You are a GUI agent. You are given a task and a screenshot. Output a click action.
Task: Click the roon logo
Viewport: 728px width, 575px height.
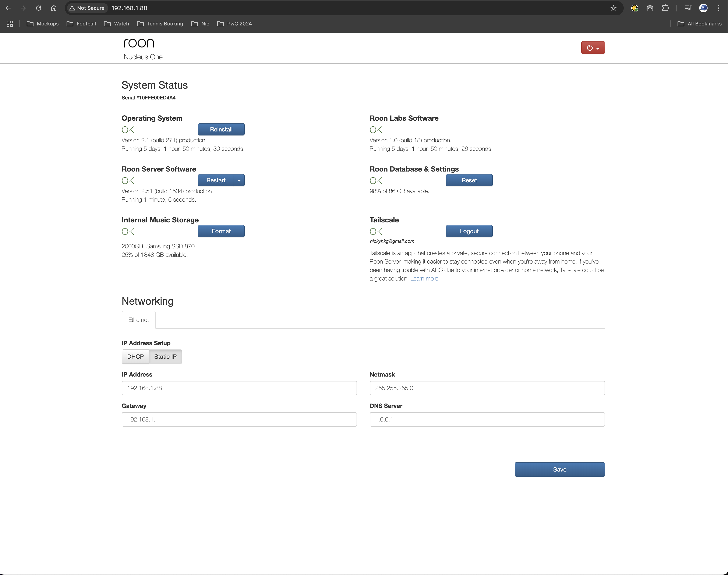[139, 43]
